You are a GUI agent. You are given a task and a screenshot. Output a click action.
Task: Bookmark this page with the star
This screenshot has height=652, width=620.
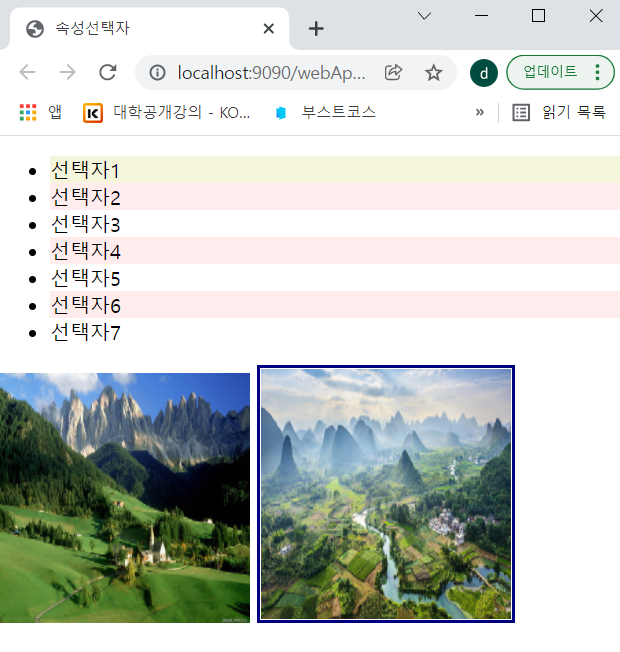tap(433, 73)
